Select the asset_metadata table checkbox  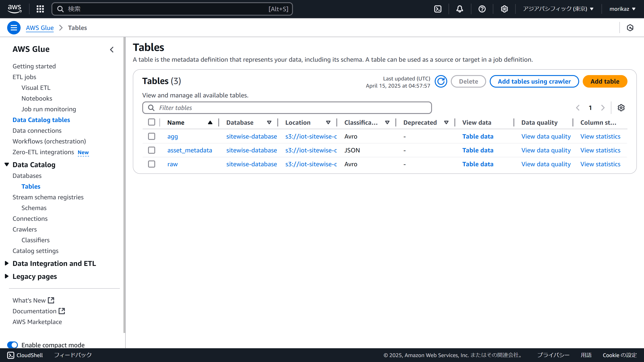tap(152, 150)
